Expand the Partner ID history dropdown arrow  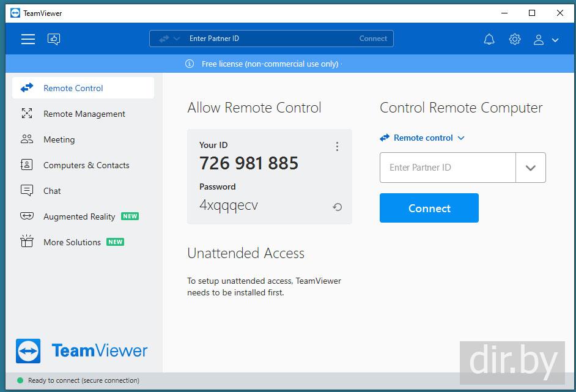pyautogui.click(x=530, y=168)
